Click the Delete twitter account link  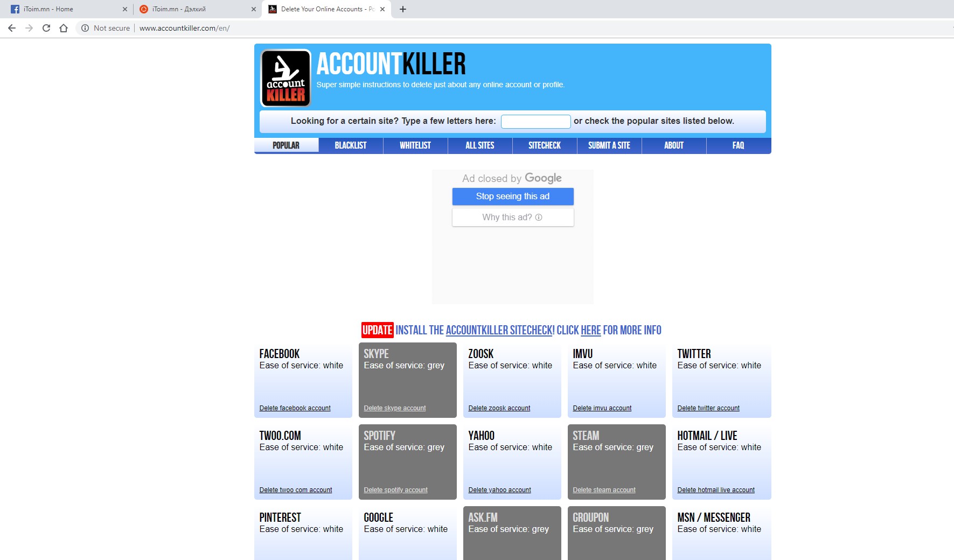pyautogui.click(x=708, y=408)
